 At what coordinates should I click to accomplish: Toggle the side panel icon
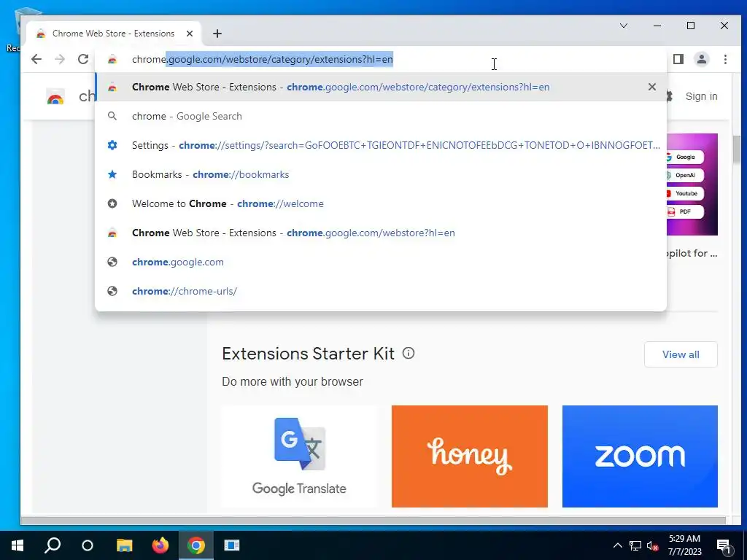(x=678, y=59)
